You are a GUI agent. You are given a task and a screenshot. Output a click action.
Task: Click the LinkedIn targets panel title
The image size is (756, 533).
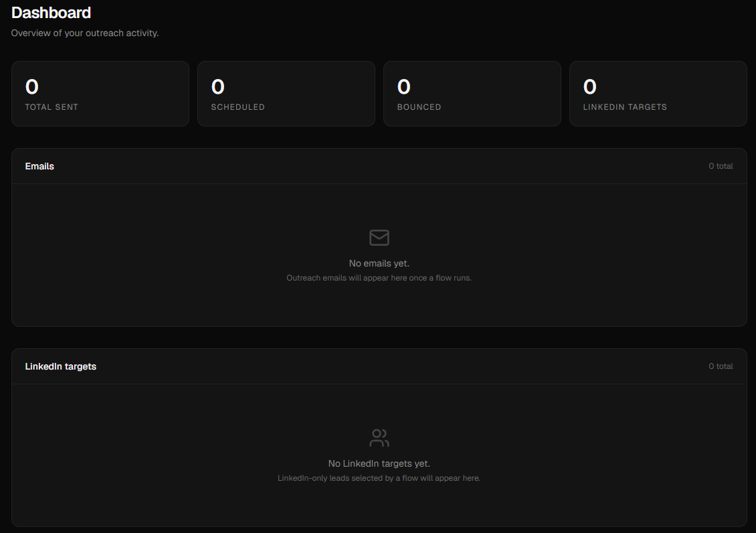pyautogui.click(x=61, y=366)
